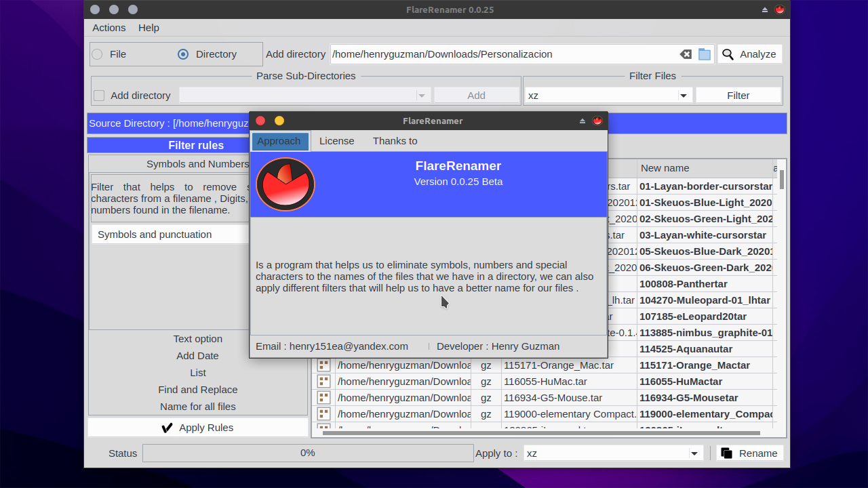Open the Actions menu
The image size is (868, 488).
click(x=109, y=28)
